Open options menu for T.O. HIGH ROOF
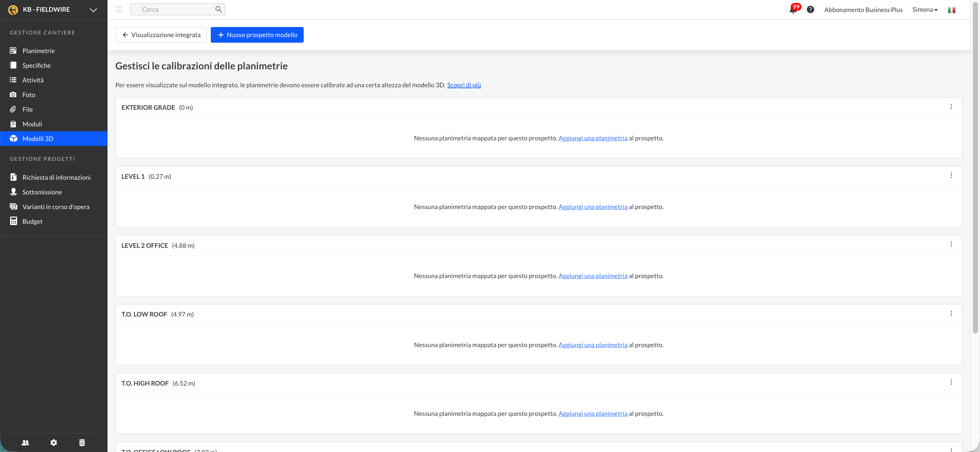Screen dimensions: 980x452 coord(951,382)
